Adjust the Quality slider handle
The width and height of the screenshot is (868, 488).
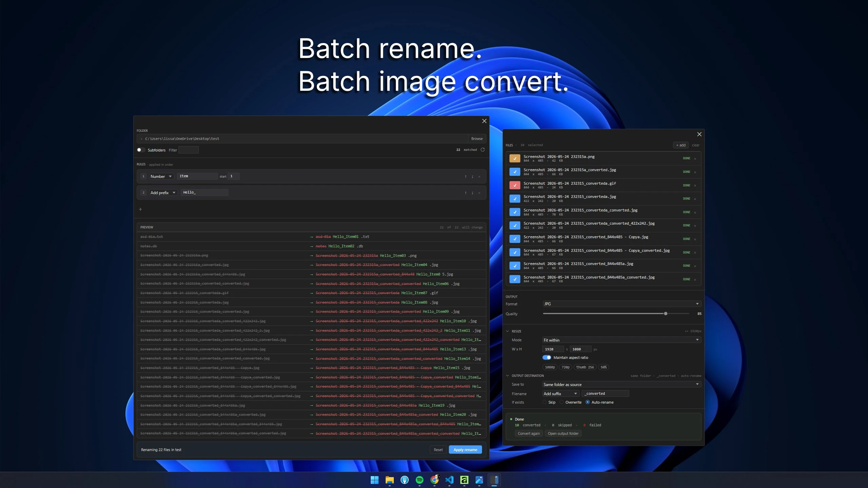pos(666,314)
